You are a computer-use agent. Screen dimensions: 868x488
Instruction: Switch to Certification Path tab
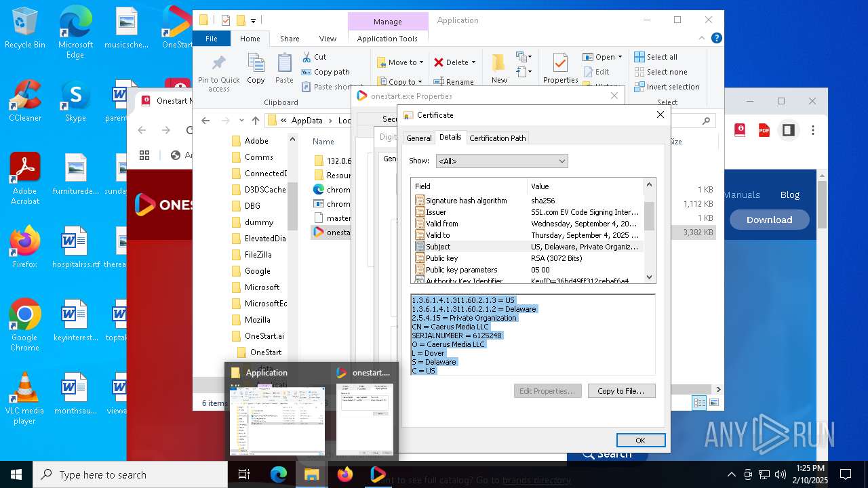[498, 138]
